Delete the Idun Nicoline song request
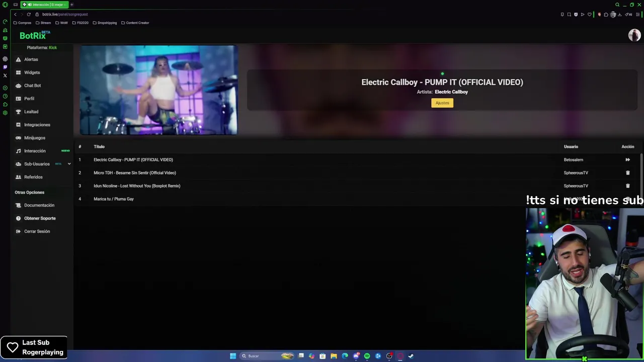This screenshot has height=362, width=644. [x=627, y=186]
